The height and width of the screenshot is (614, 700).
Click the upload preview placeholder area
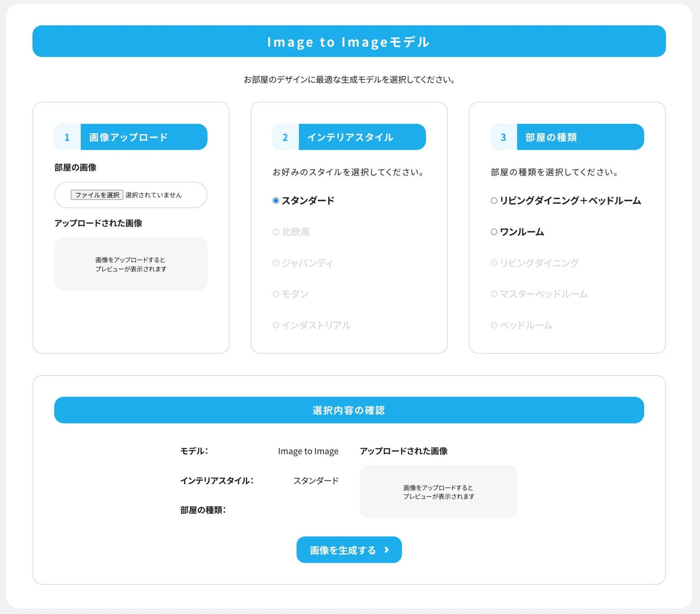coord(131,264)
